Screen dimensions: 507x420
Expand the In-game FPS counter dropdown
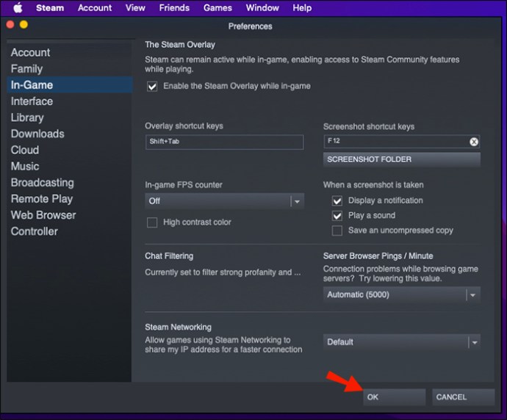click(224, 201)
